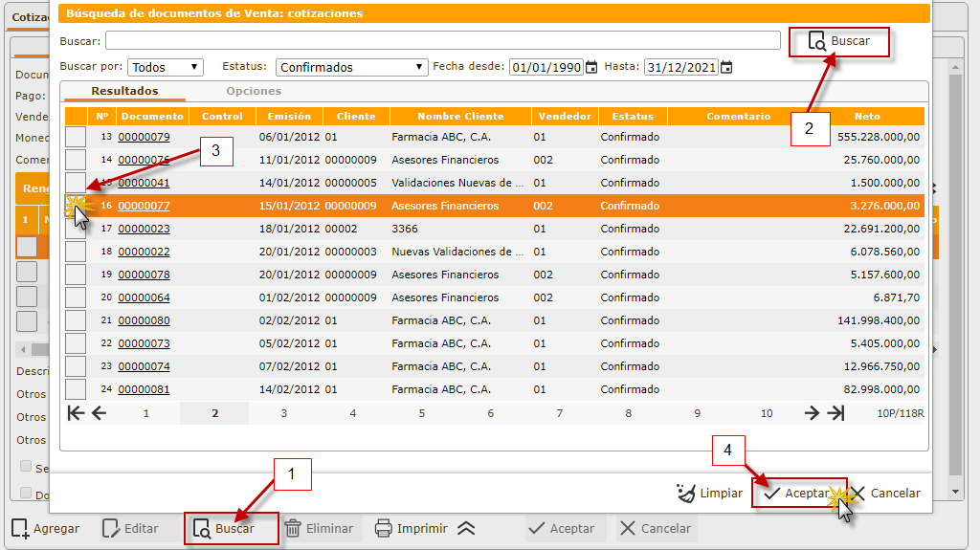
Task: Go to results page 5
Action: coord(422,413)
